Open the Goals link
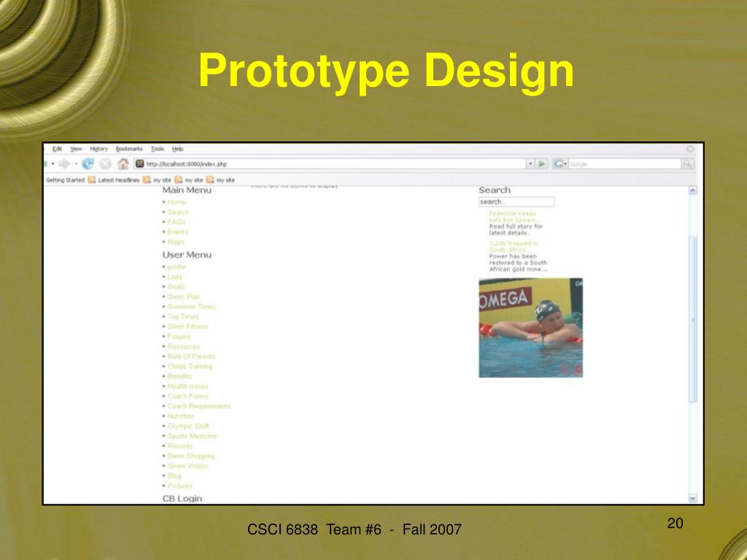747x560 pixels. tap(177, 287)
